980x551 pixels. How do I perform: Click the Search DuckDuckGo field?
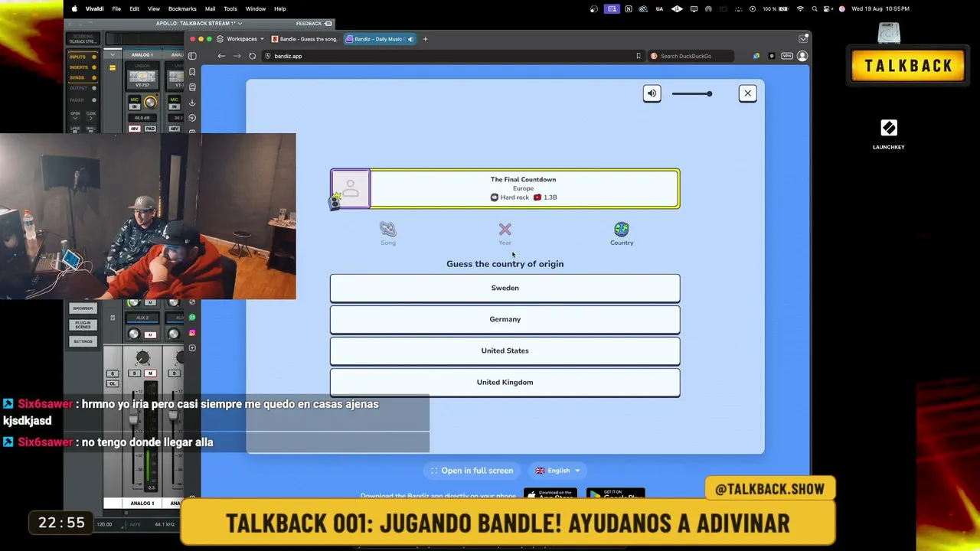[691, 56]
